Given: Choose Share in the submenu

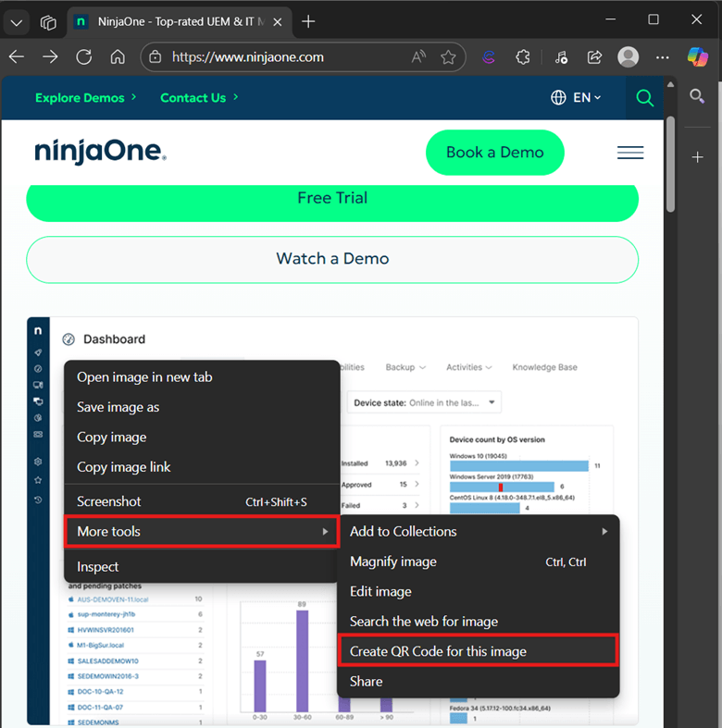Looking at the screenshot, I should (479, 681).
